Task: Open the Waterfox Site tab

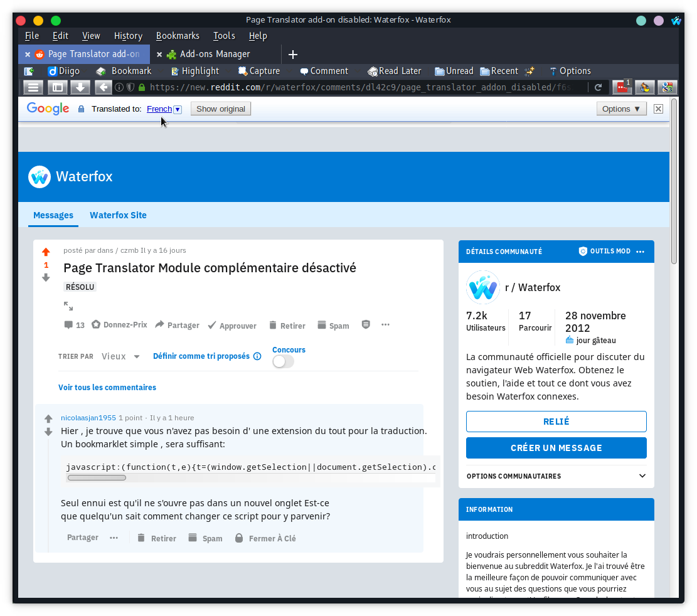Action: [x=118, y=215]
